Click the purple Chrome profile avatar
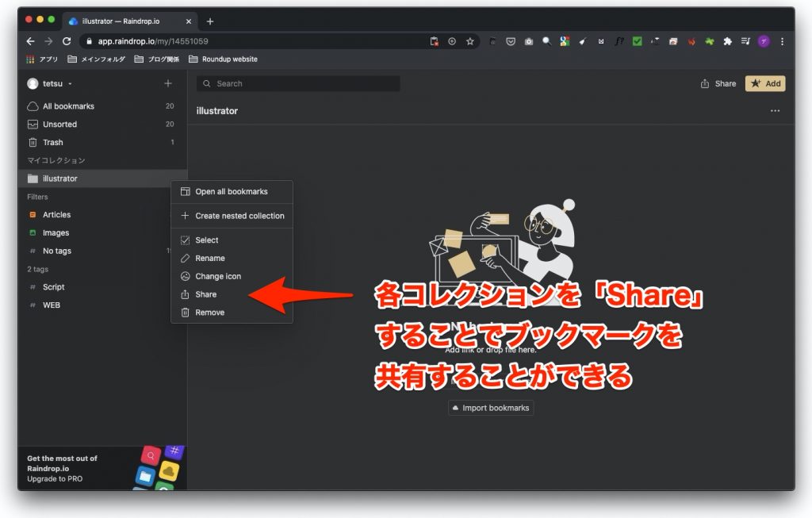812x518 pixels. pyautogui.click(x=764, y=41)
